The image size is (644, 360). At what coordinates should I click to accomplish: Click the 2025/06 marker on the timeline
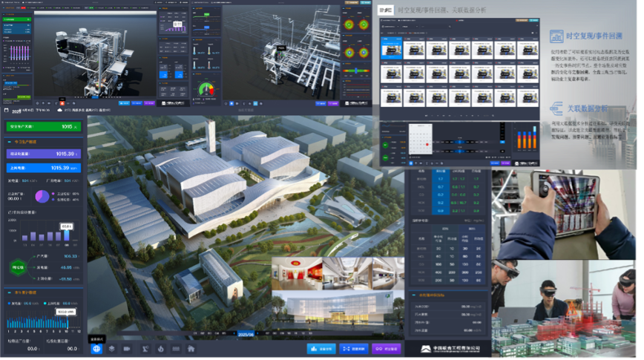[246, 334]
